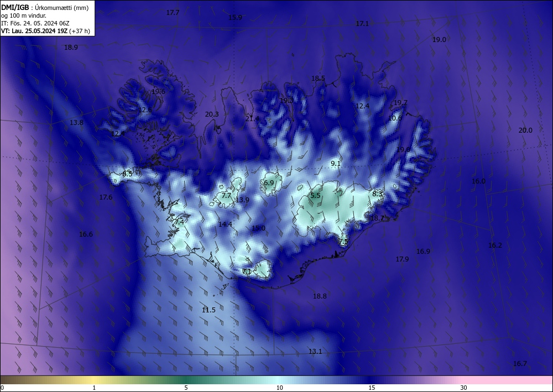Click the color scale tick labeled 15

point(372,388)
